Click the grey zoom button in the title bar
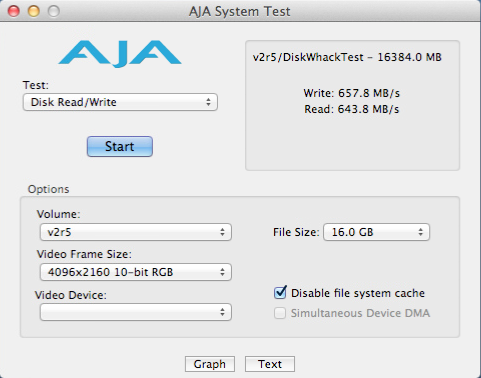The width and height of the screenshot is (481, 378). pos(54,11)
